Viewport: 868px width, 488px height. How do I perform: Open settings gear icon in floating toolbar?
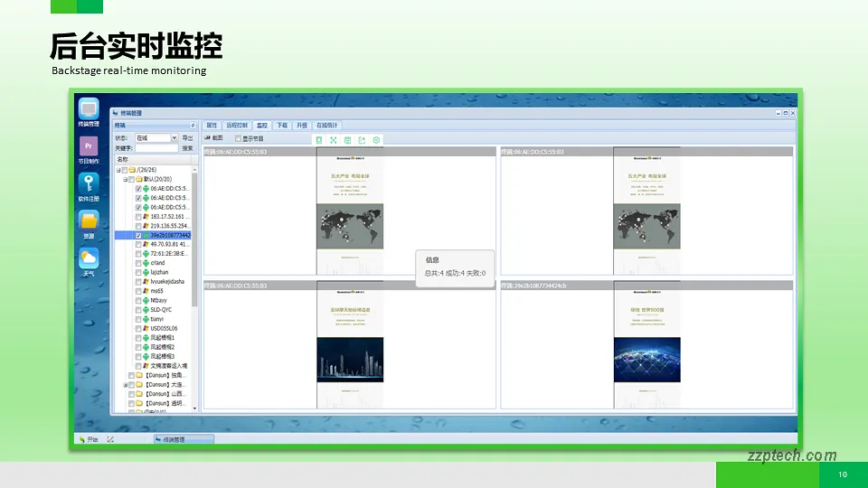[x=376, y=140]
